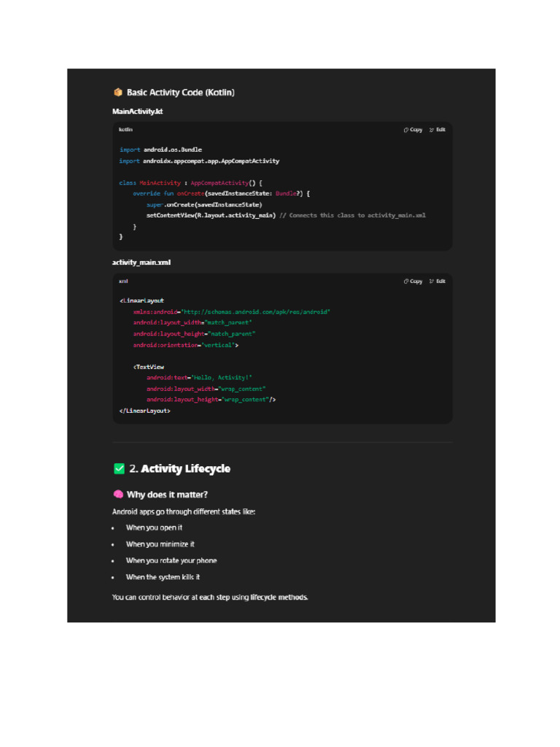The image size is (560, 747).
Task: Click the bold lifecycle methods text
Action: click(279, 597)
